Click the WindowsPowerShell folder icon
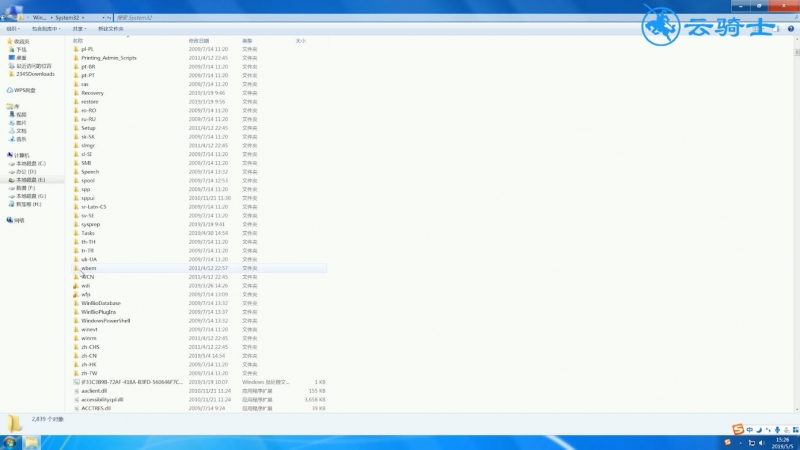 (77, 321)
